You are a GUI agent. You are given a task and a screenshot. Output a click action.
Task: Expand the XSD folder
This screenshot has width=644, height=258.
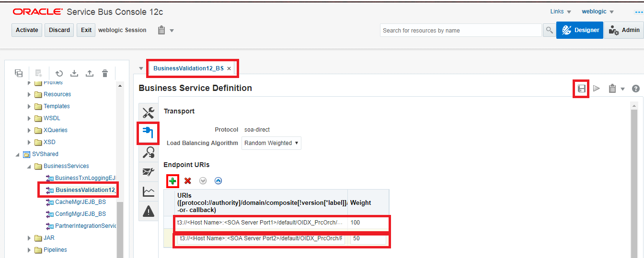[29, 142]
